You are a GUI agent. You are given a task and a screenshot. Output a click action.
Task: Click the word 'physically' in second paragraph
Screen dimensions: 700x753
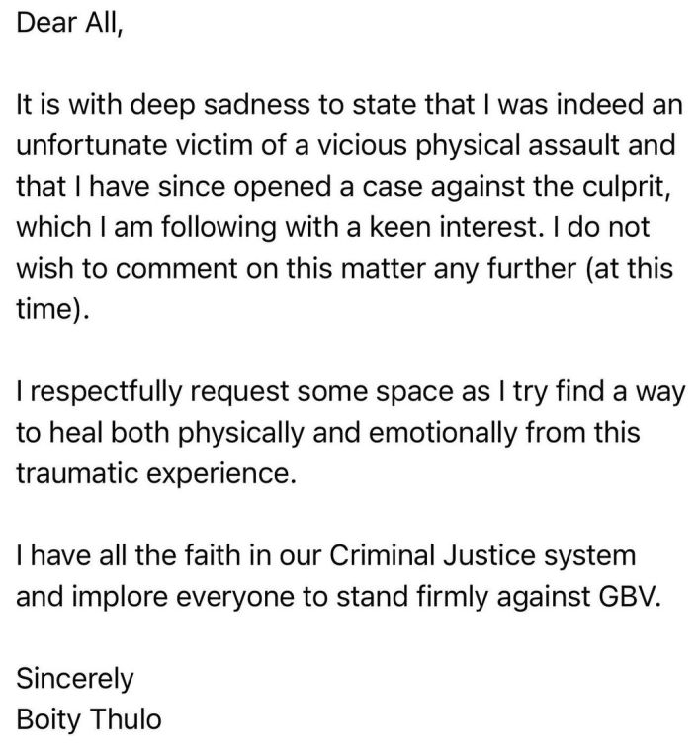pos(241,433)
